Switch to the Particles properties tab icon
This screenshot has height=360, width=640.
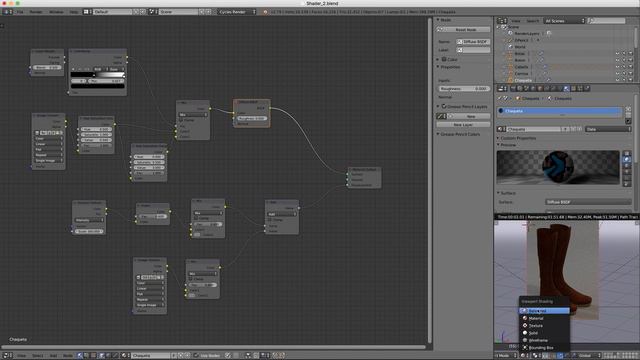tap(580, 88)
